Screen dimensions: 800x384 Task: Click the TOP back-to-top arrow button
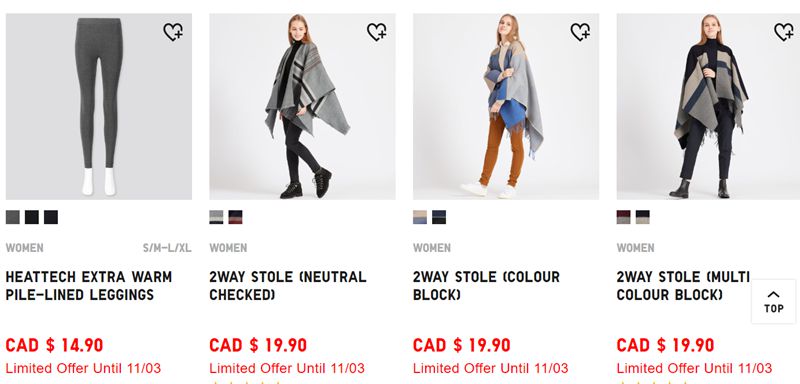773,301
